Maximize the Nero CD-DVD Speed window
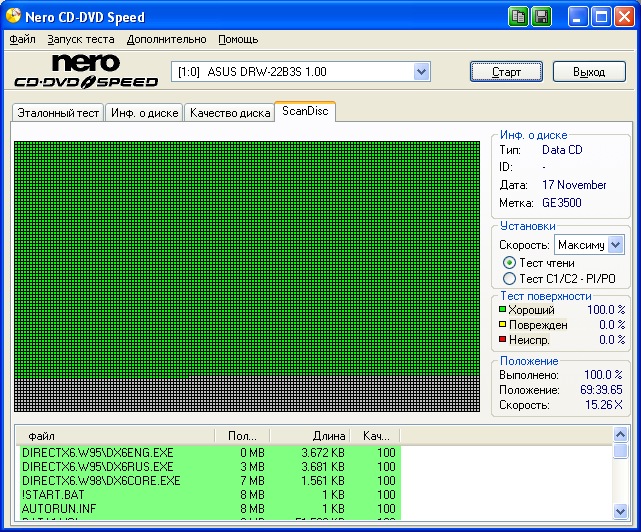641x532 pixels. 601,17
